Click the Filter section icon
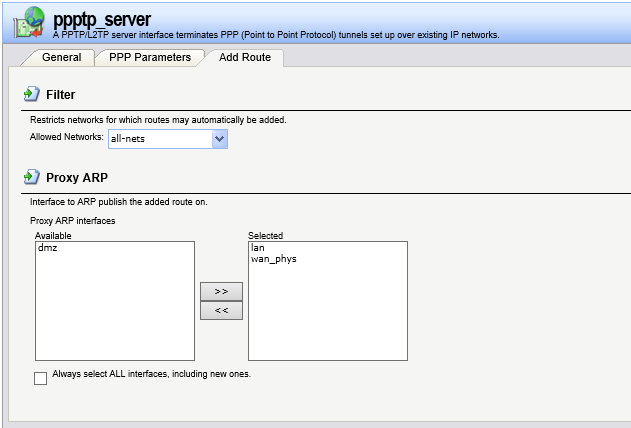The width and height of the screenshot is (631, 428). tap(31, 95)
